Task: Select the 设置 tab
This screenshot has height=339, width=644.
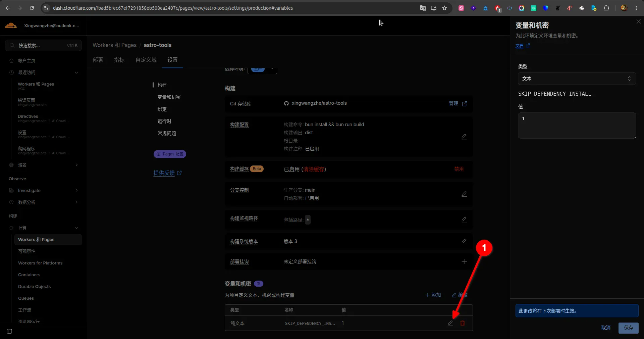Action: [173, 60]
